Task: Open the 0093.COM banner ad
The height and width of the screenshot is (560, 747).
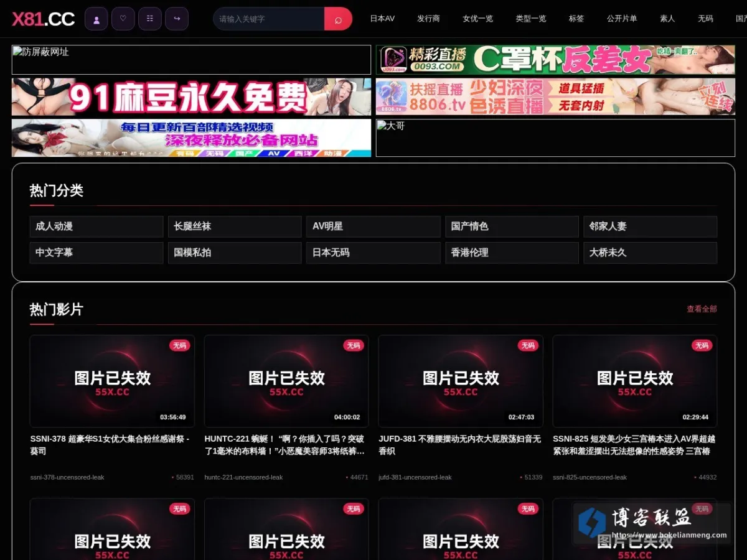Action: [555, 60]
